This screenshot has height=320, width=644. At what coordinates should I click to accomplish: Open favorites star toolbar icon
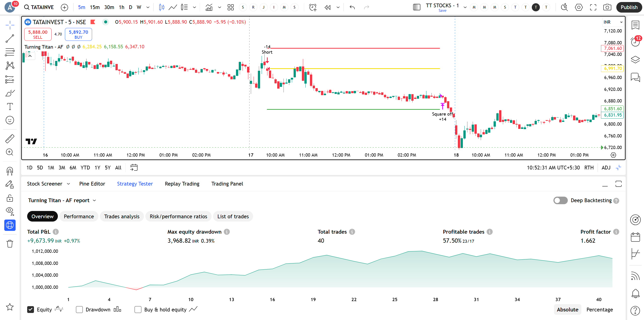pos(10,307)
